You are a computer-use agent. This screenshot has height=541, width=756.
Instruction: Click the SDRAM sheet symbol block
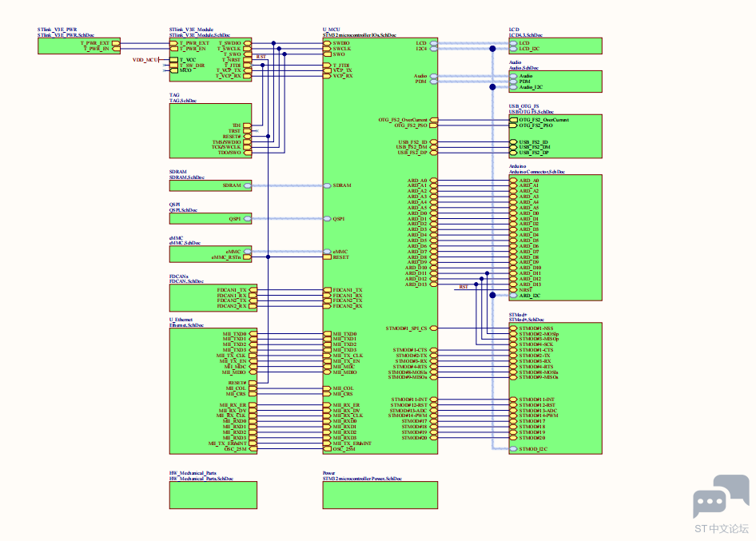coord(210,185)
